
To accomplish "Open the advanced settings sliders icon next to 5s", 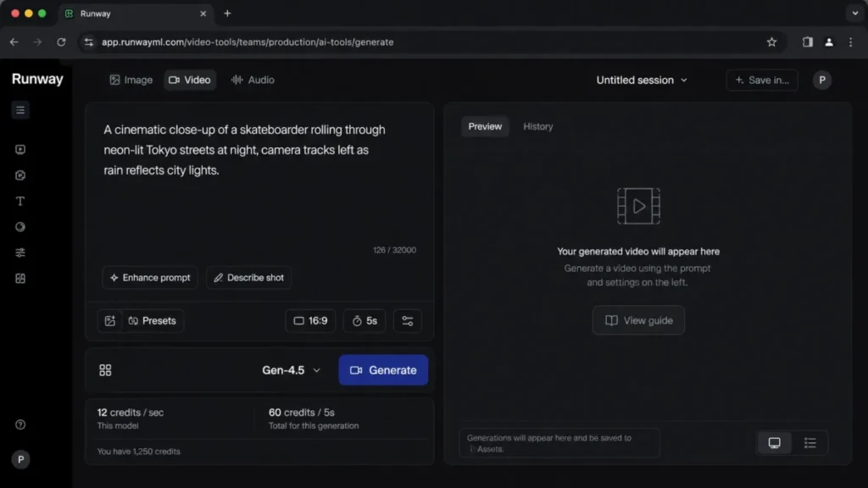I will coord(408,321).
